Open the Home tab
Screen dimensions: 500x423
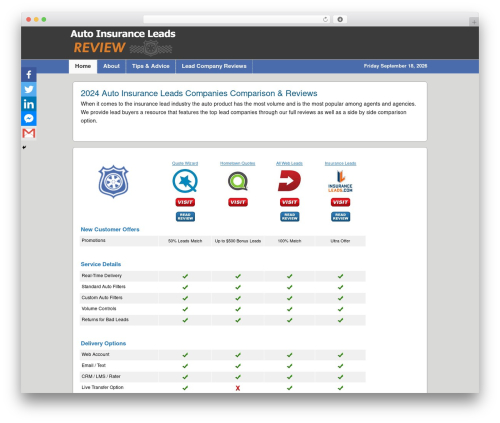point(83,66)
